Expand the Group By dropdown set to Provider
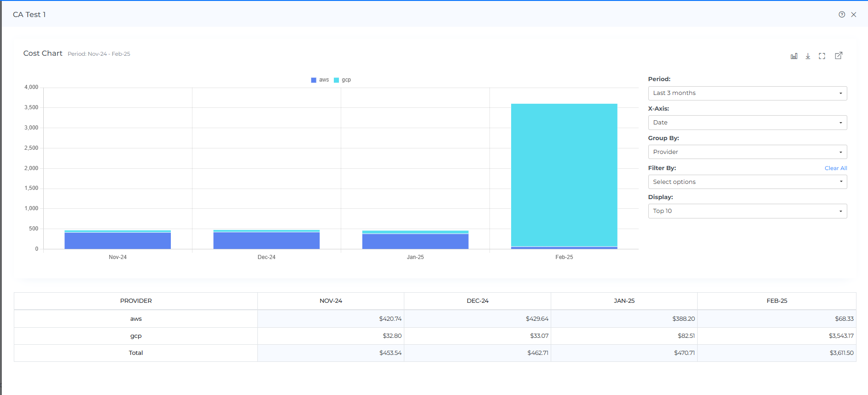The width and height of the screenshot is (868, 395). point(747,152)
